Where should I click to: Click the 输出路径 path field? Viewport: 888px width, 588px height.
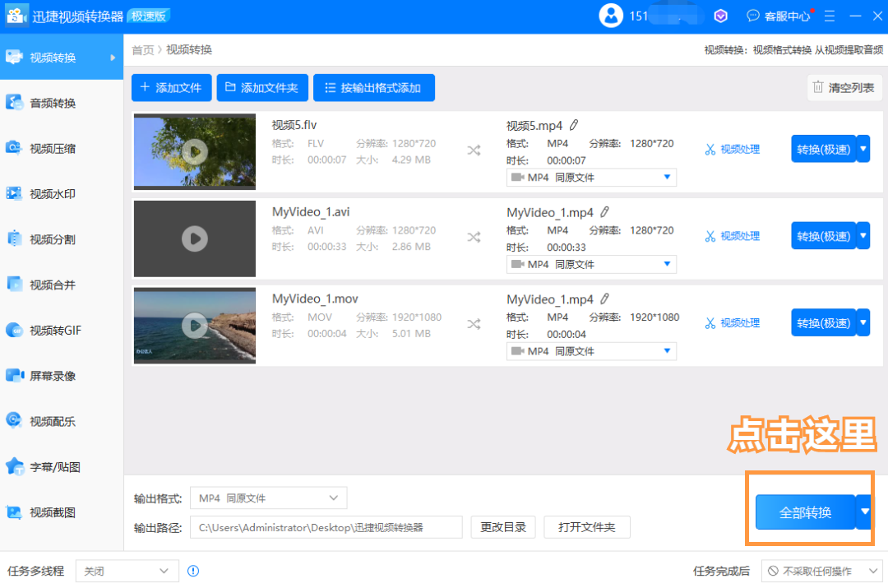[x=326, y=527]
